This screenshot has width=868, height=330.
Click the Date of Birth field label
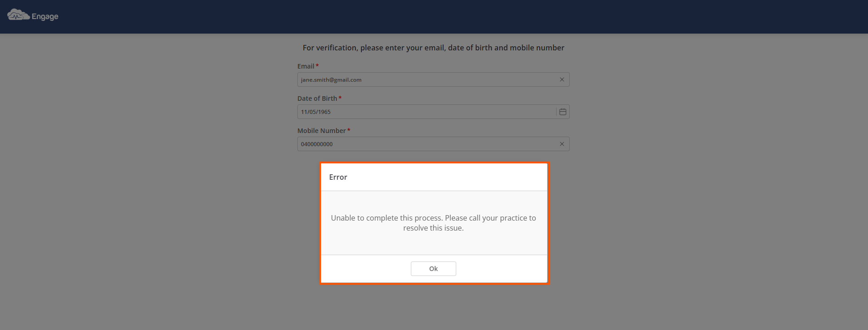click(x=317, y=99)
